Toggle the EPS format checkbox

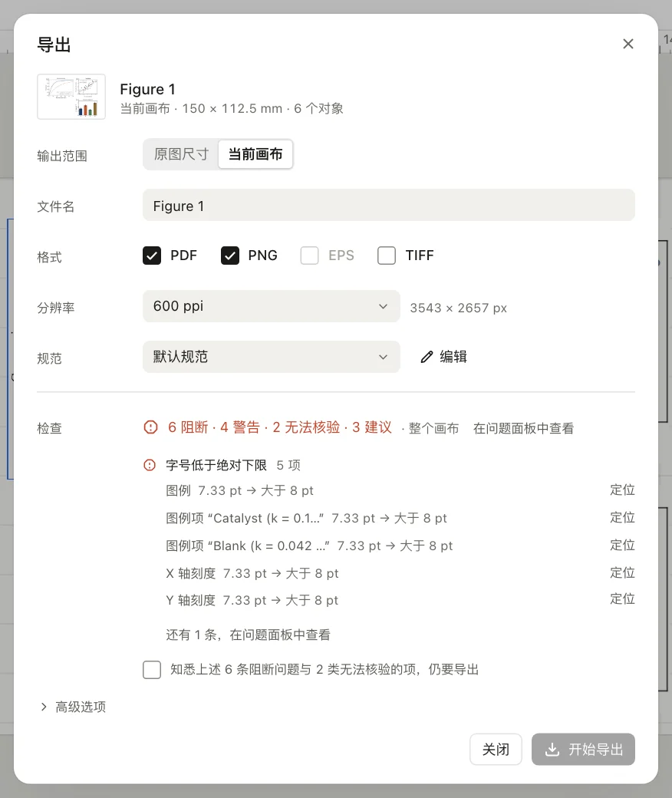(309, 256)
